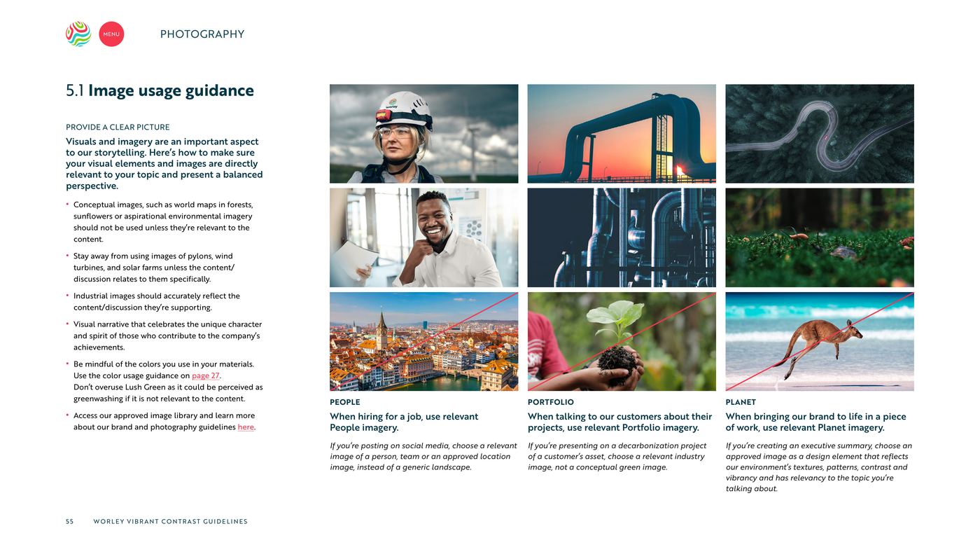Follow the 'page 27' color guidance link
Image resolution: width=980 pixels, height=552 pixels.
click(206, 375)
